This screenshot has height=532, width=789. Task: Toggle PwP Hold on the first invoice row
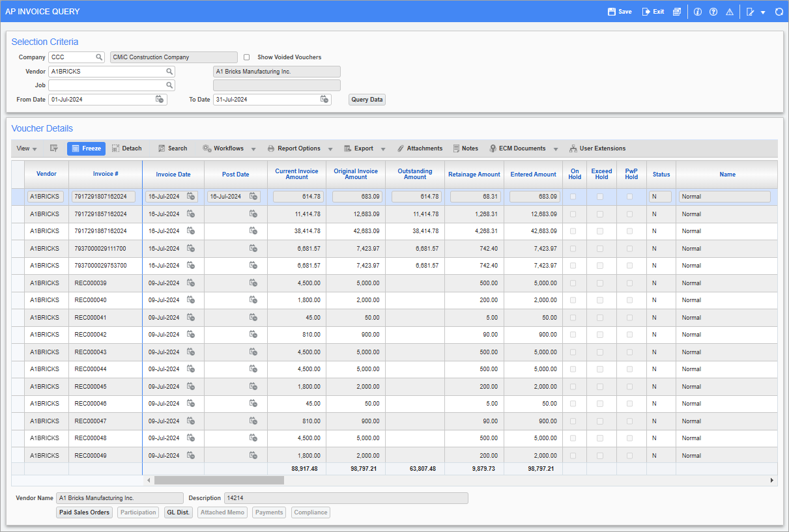[630, 196]
